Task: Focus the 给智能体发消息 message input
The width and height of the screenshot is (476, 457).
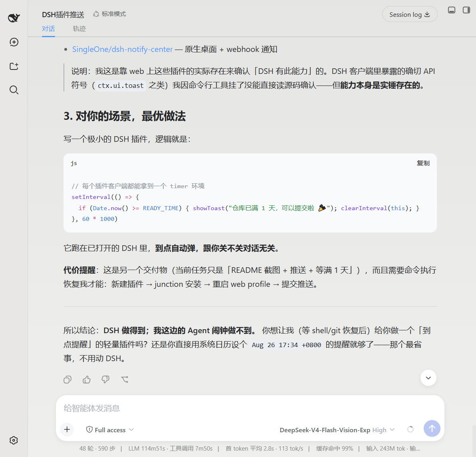Action: 250,408
